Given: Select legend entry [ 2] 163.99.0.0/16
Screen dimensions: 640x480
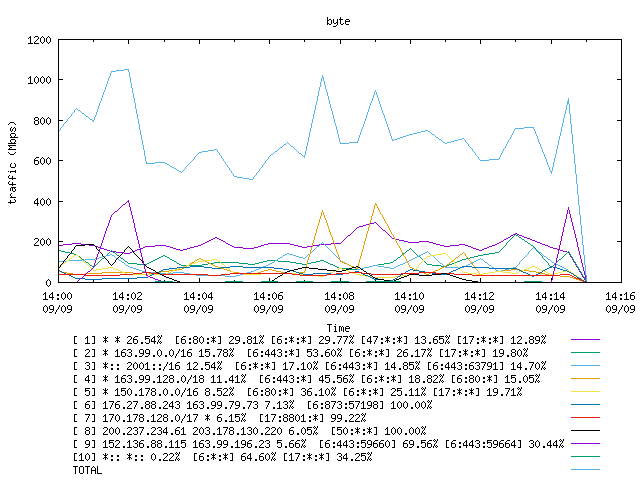Looking at the screenshot, I should pos(300,353).
